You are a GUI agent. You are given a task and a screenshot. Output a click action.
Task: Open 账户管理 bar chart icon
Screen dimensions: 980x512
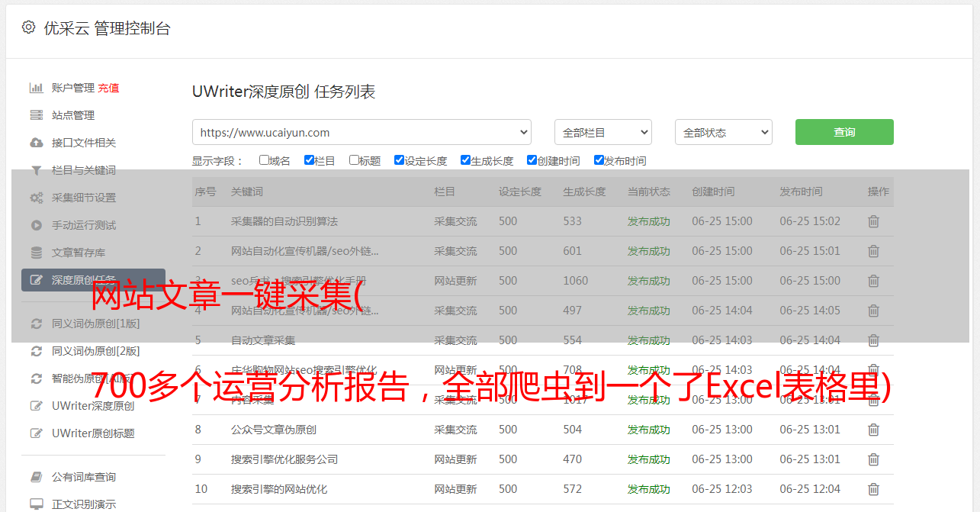(36, 88)
